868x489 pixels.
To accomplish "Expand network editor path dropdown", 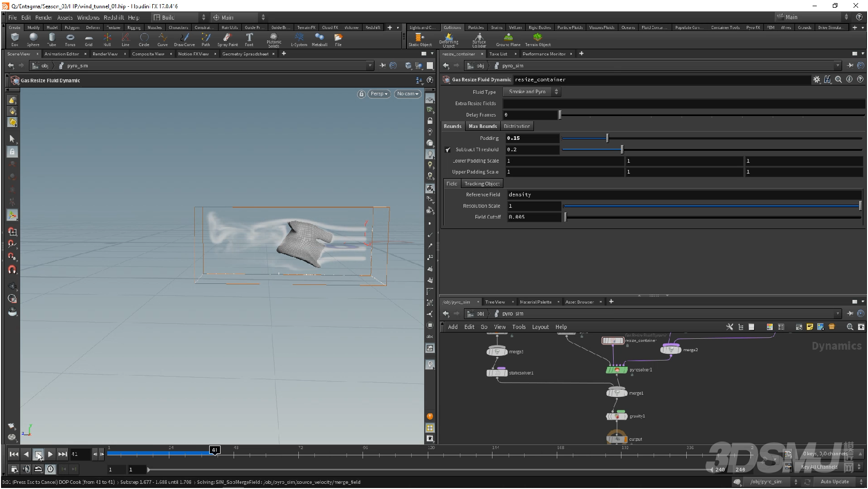I will click(x=838, y=313).
